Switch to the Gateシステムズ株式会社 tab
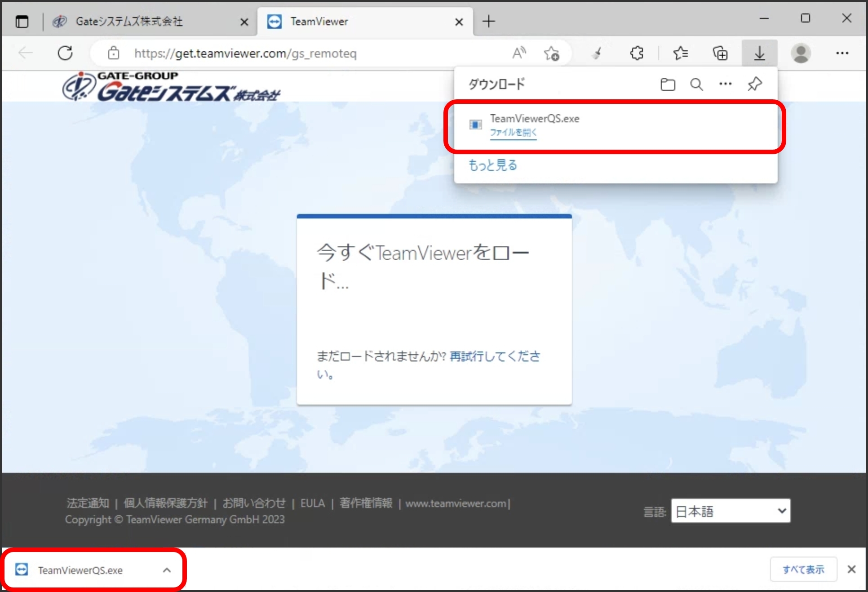Image resolution: width=868 pixels, height=592 pixels. coord(129,21)
